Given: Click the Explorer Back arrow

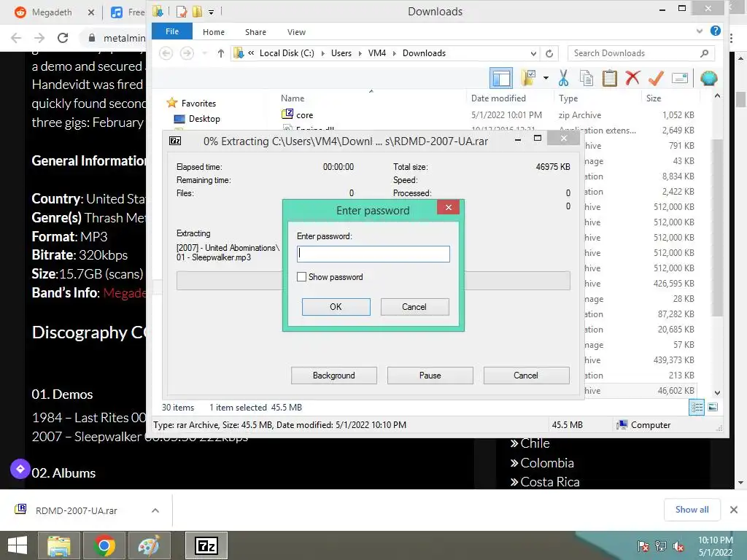Looking at the screenshot, I should pyautogui.click(x=166, y=52).
